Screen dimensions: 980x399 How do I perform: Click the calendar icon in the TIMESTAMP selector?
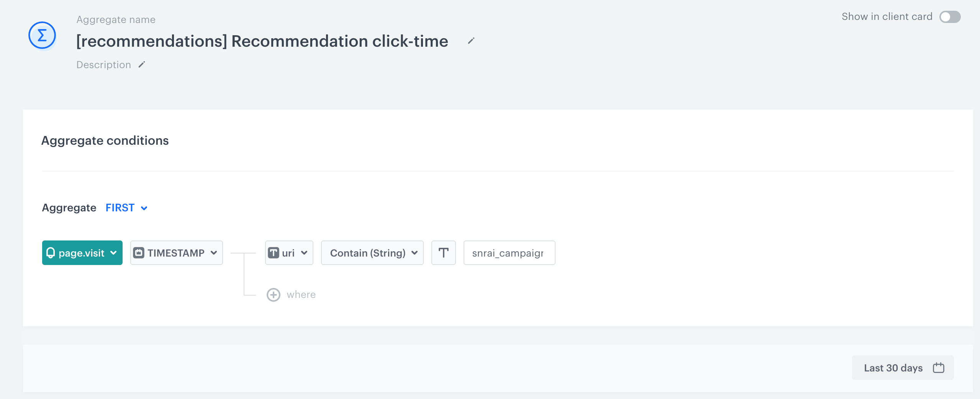[x=139, y=253]
